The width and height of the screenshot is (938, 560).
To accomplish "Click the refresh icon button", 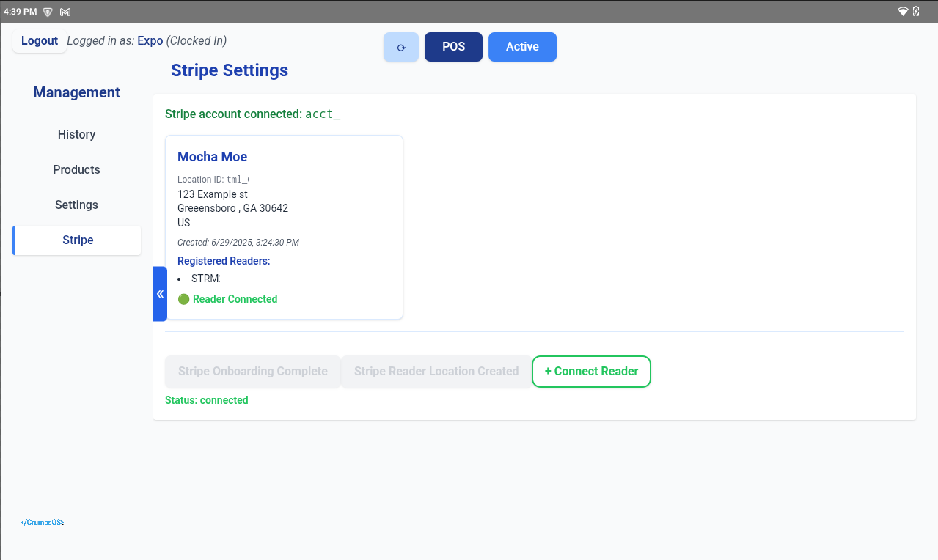I will [x=401, y=47].
